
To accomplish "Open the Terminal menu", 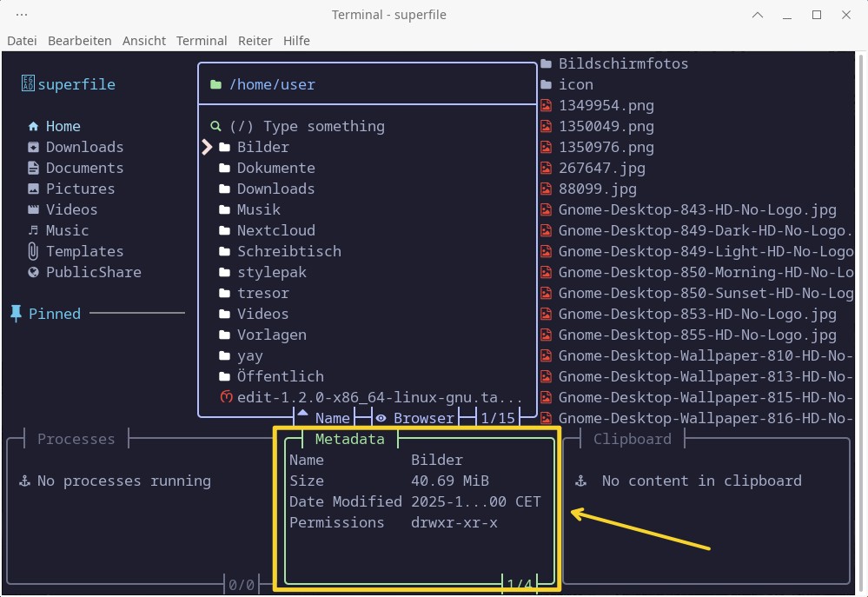I will (x=202, y=41).
